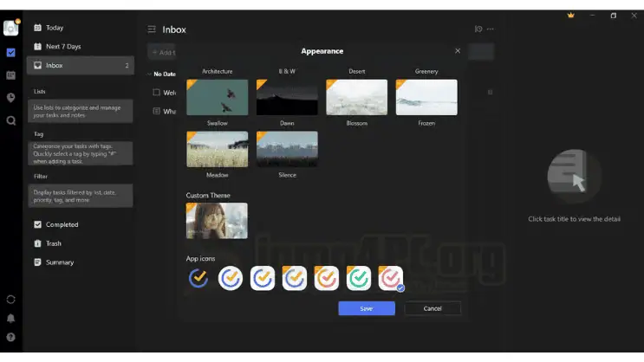Select the third app icon with blue ring
This screenshot has width=644, height=362.
coord(263,278)
